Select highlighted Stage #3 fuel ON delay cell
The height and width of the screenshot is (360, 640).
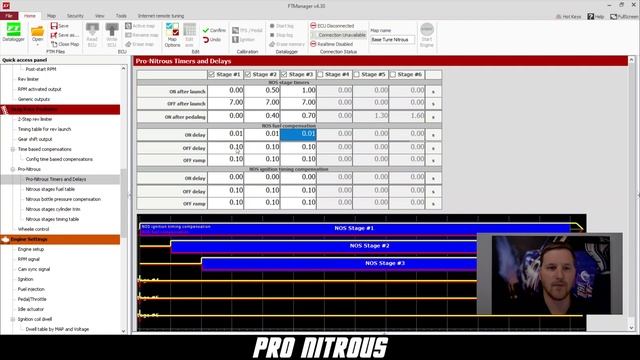click(298, 134)
